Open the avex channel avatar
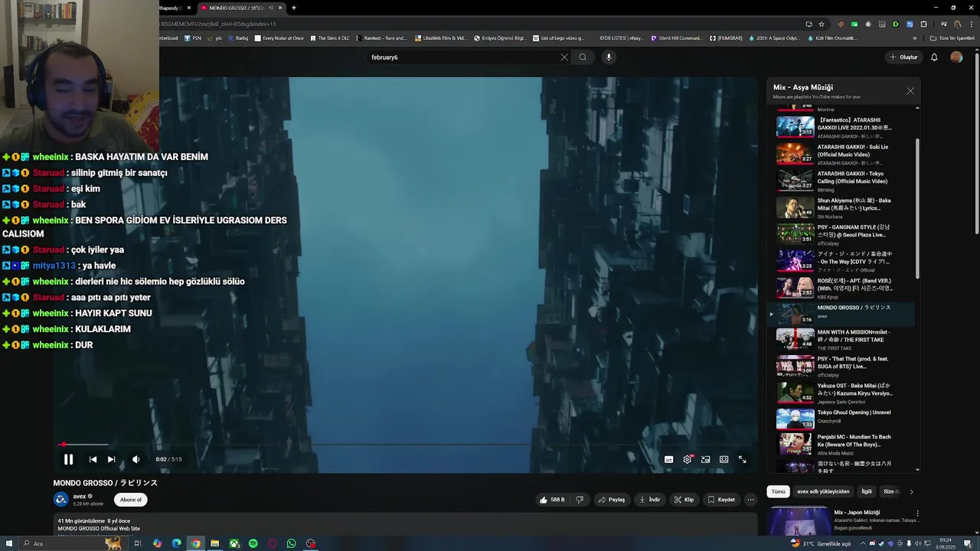 tap(61, 500)
